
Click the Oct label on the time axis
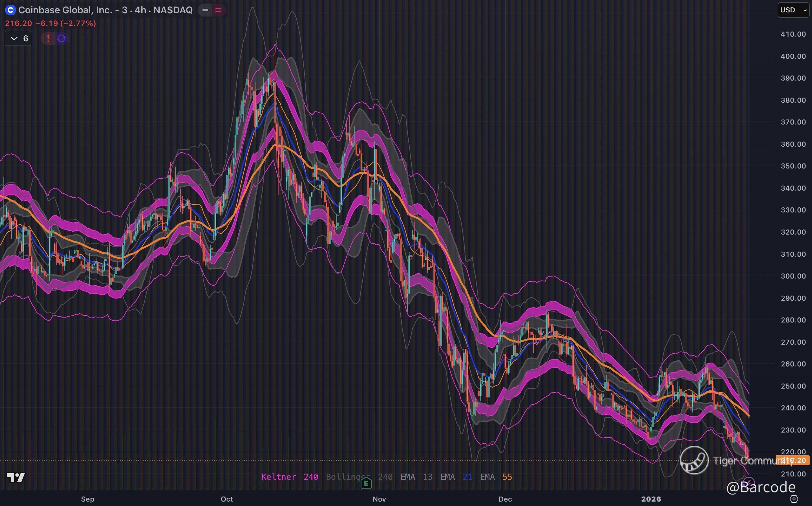coord(227,499)
